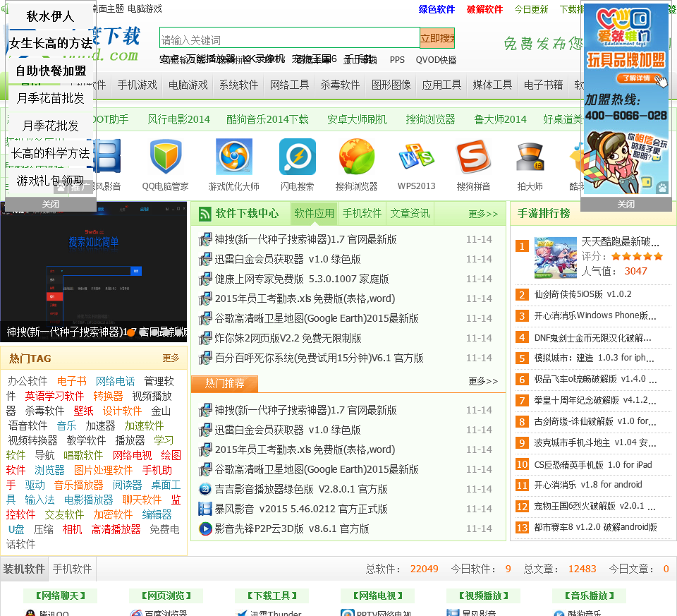Open the 杀毒软件 navigation menu
The width and height of the screenshot is (677, 616).
(340, 85)
